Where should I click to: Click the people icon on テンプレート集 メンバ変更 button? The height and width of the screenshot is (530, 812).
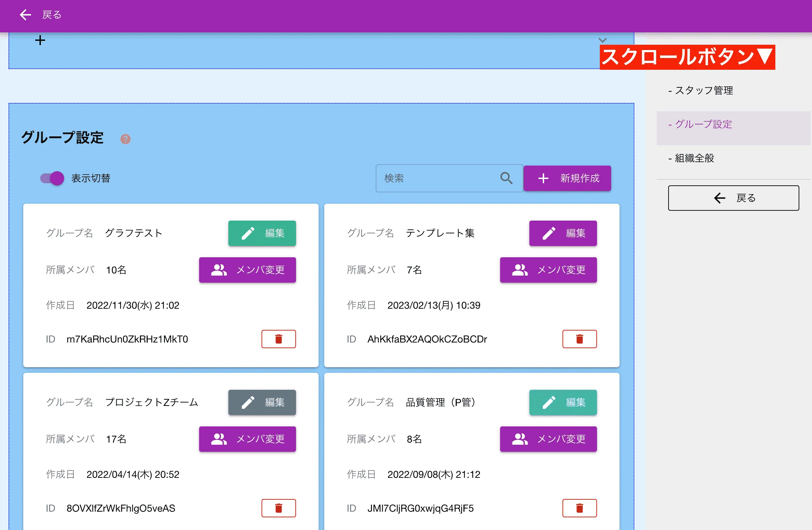519,270
